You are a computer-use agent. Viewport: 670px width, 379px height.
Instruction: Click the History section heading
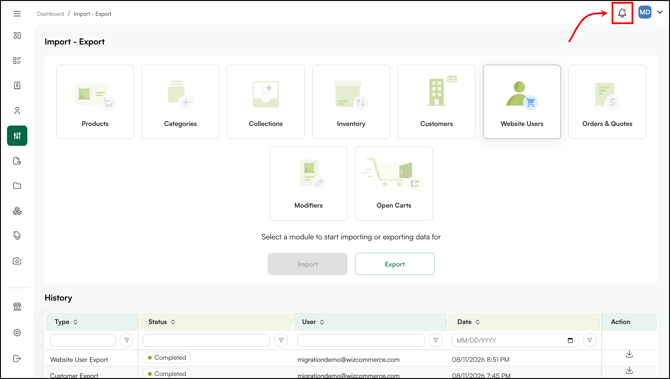point(58,298)
